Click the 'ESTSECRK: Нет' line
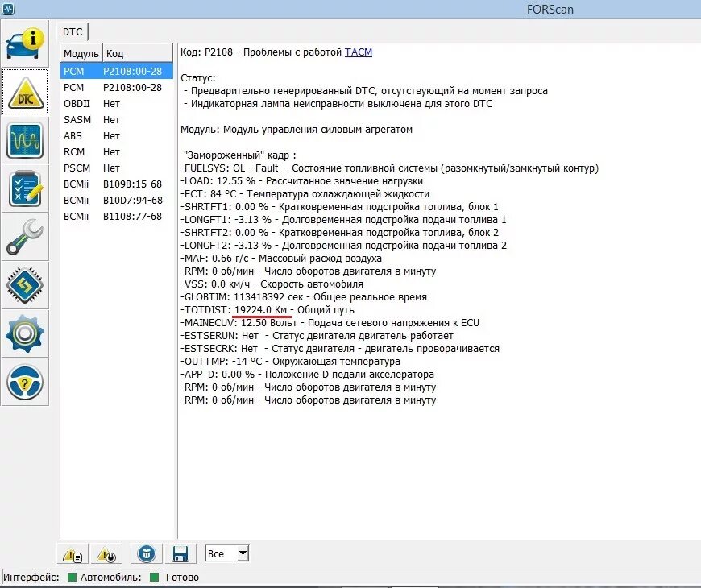 [x=340, y=349]
